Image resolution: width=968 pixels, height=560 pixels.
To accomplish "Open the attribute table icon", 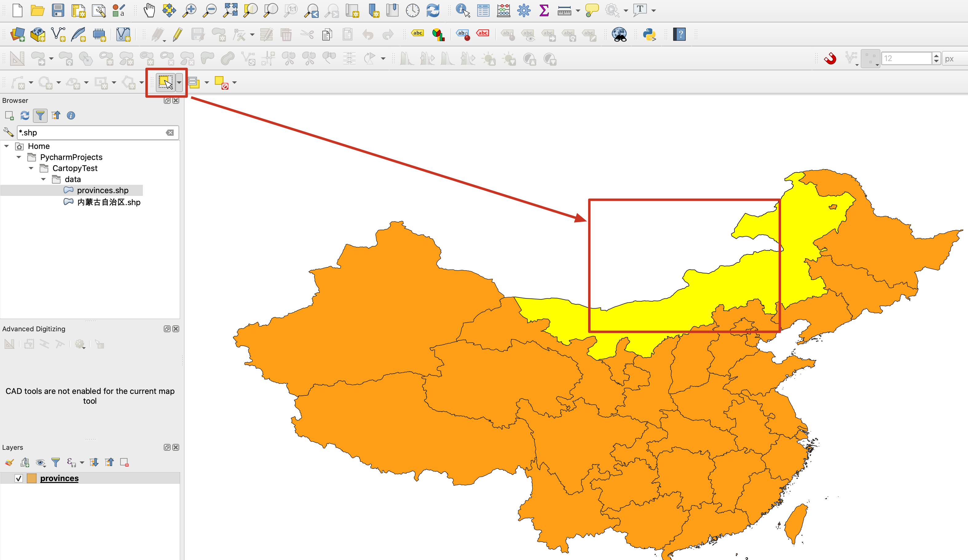I will coord(483,10).
